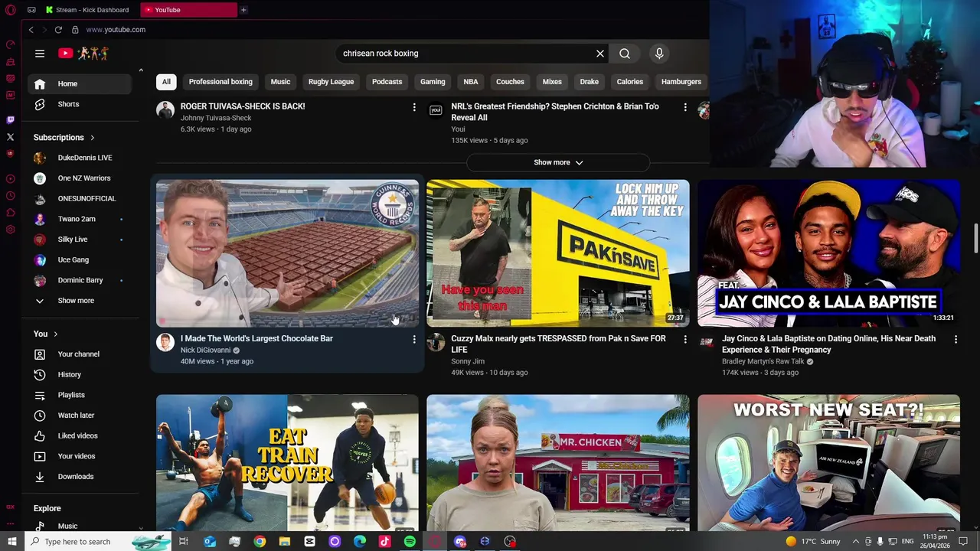980x551 pixels.
Task: Open Spotify from the taskbar
Action: tap(410, 542)
